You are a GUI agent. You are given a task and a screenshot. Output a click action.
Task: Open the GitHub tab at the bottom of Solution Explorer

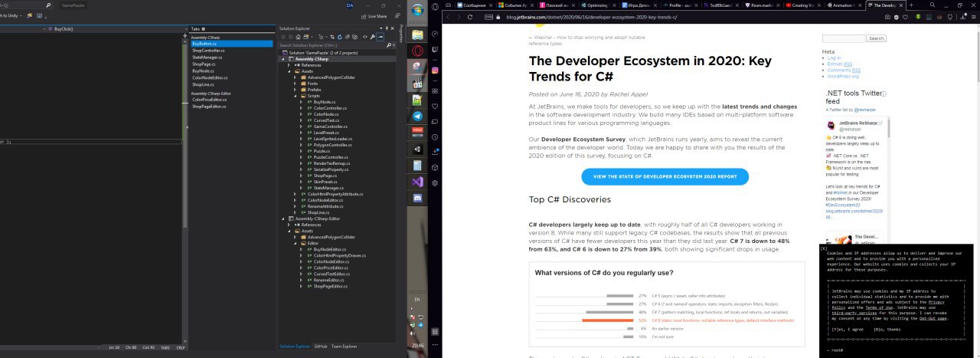[321, 346]
